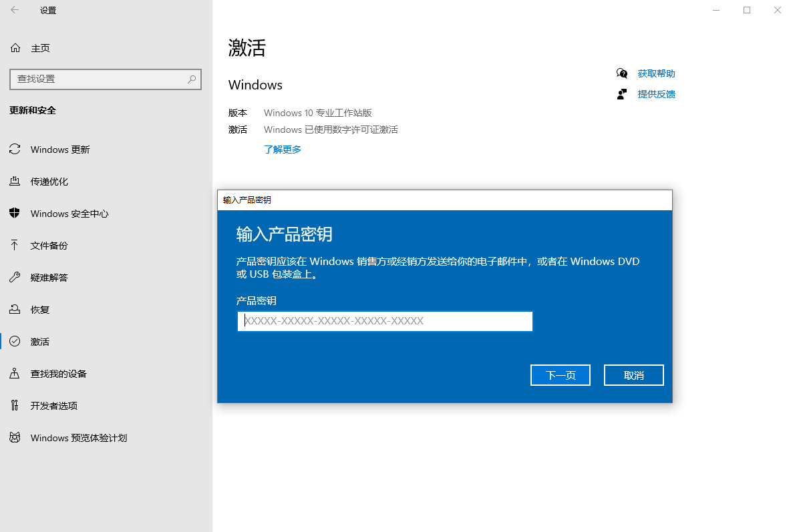The height and width of the screenshot is (532, 793).
Task: Click the 查找我的设备 locator icon
Action: pos(15,373)
